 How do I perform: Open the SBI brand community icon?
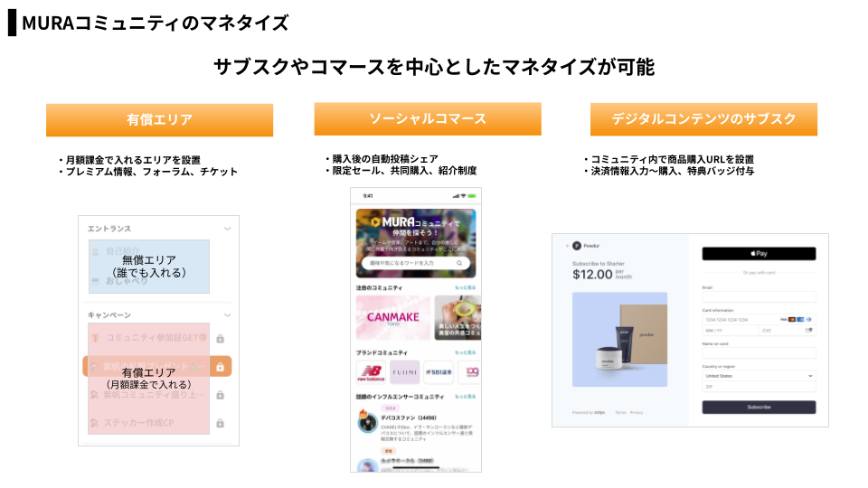pos(439,372)
